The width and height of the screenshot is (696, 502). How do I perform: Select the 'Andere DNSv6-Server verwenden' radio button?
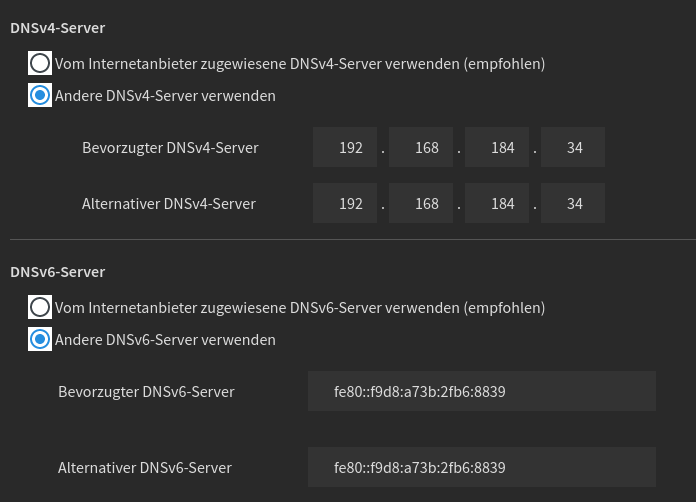click(40, 339)
